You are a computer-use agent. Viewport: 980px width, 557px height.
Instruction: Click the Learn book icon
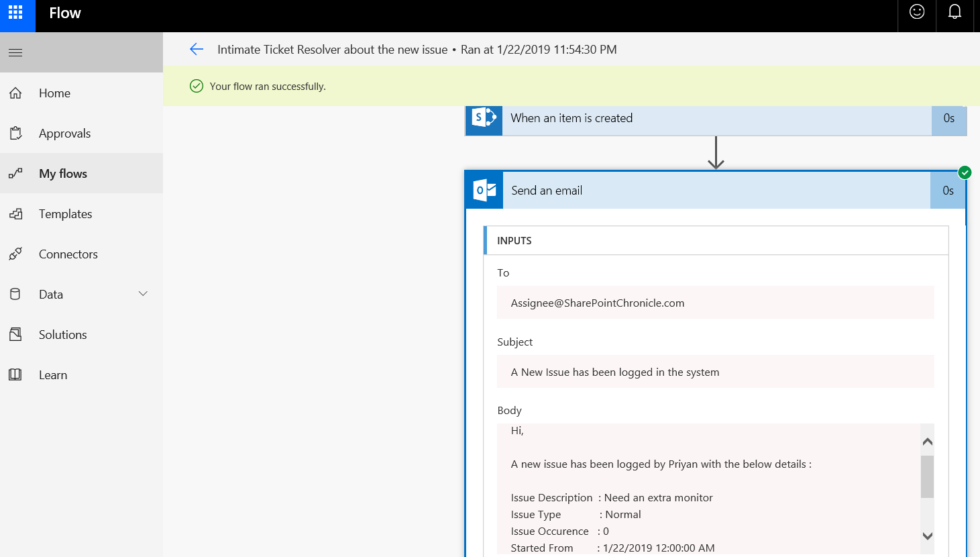(15, 375)
